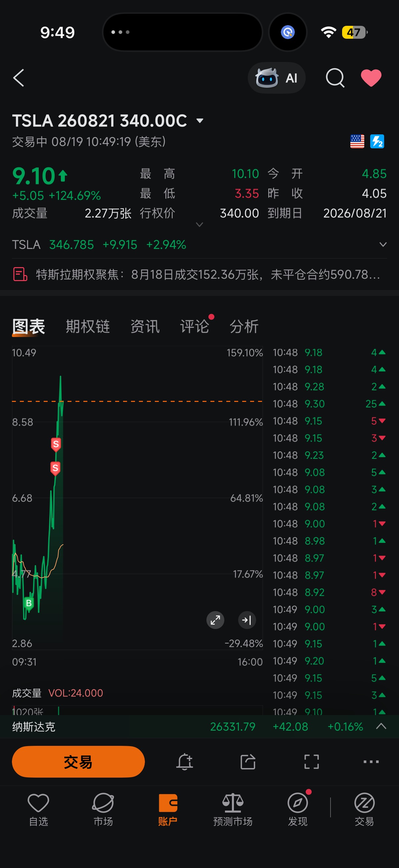399x868 pixels.
Task: Tap the day high value 10.10
Action: [x=245, y=174]
